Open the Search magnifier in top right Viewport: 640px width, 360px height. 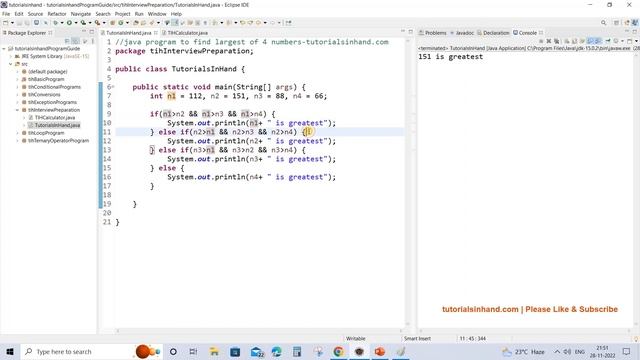[603, 23]
